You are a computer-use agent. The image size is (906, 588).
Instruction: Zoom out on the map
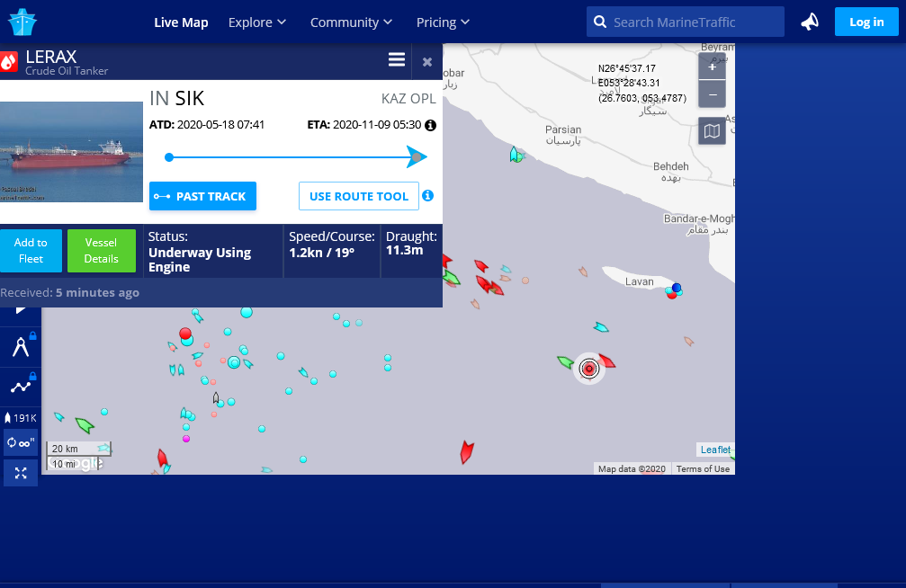click(713, 94)
